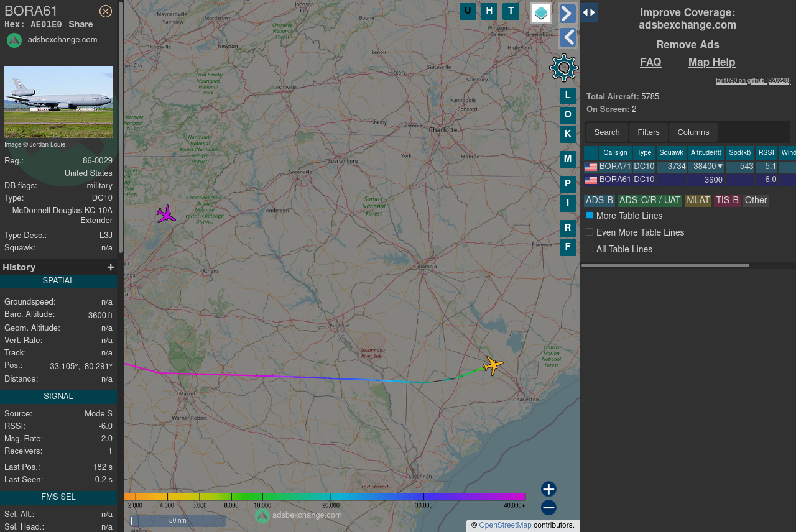Click the F map button
This screenshot has height=532, width=796.
pos(568,247)
